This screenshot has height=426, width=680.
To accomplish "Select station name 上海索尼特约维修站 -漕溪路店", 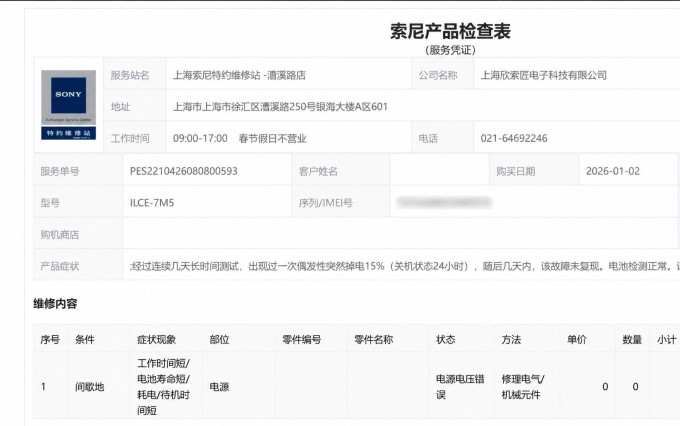I will [x=239, y=75].
